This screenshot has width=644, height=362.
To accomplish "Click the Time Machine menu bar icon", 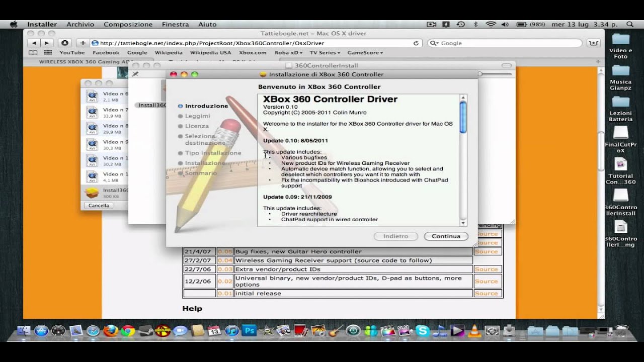I will (461, 24).
